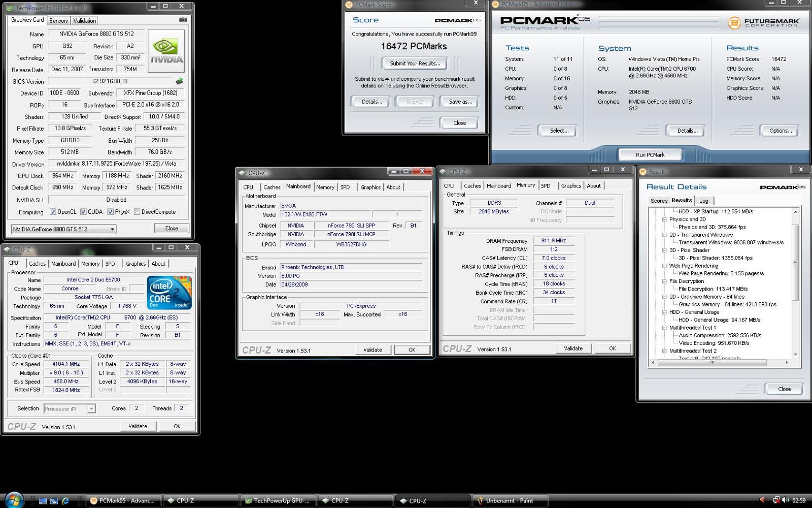Screen dimensions: 812x508
Task: Click the network tray icon
Action: pos(776,500)
